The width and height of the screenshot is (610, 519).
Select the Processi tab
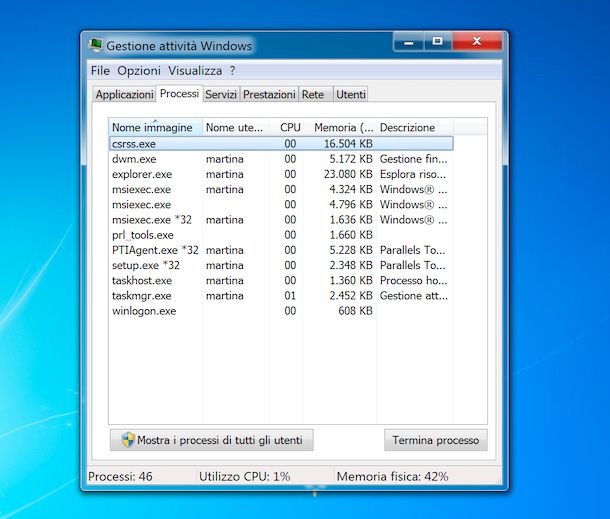[x=179, y=94]
